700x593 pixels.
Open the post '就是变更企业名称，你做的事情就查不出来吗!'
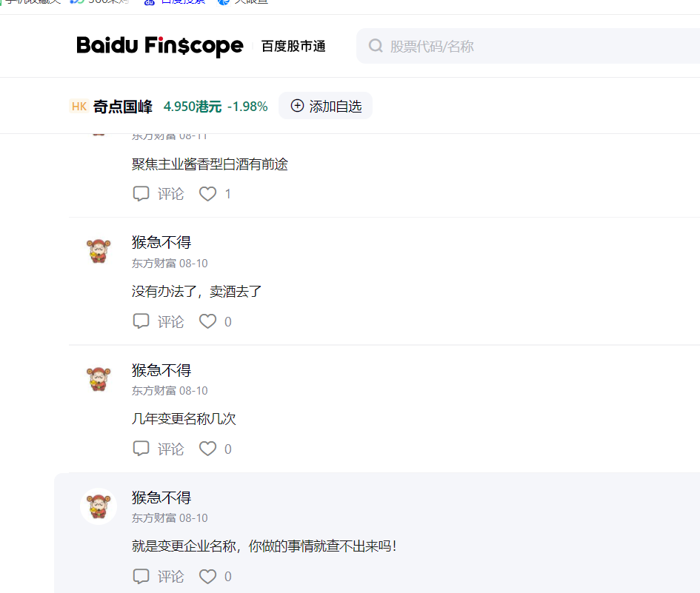coord(264,546)
